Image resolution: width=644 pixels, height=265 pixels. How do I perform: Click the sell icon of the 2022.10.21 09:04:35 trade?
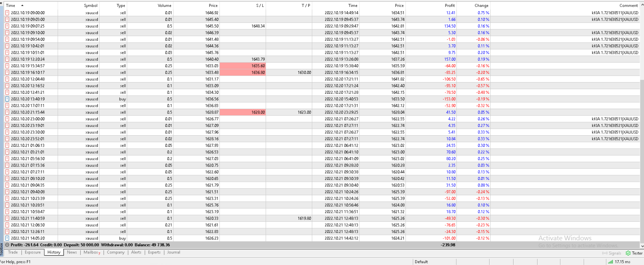pyautogui.click(x=7, y=185)
